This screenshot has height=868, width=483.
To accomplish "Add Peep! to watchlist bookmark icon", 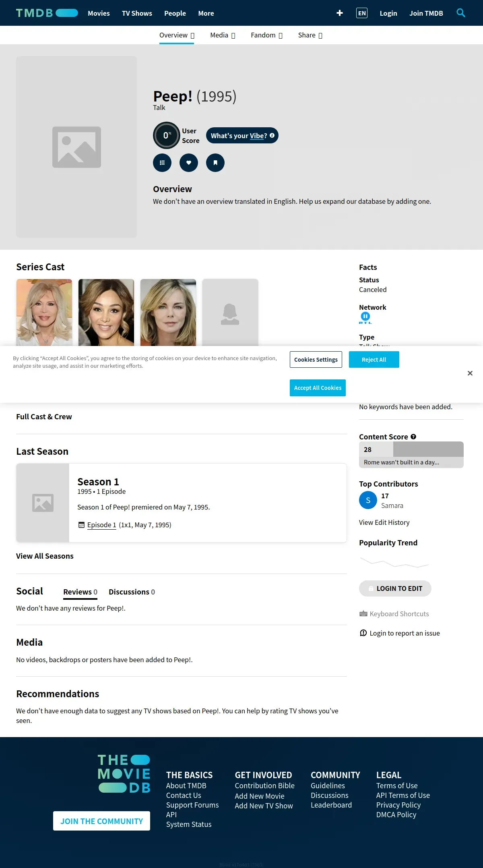I will click(x=215, y=163).
